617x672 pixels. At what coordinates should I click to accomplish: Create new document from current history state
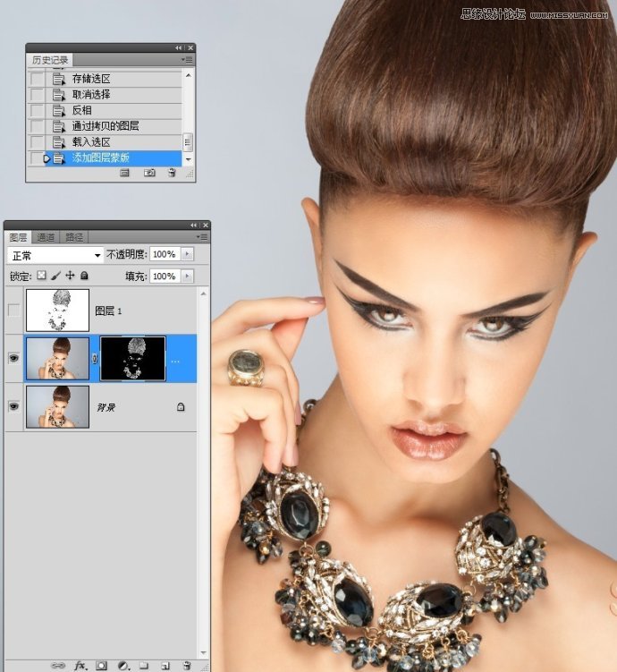(124, 173)
